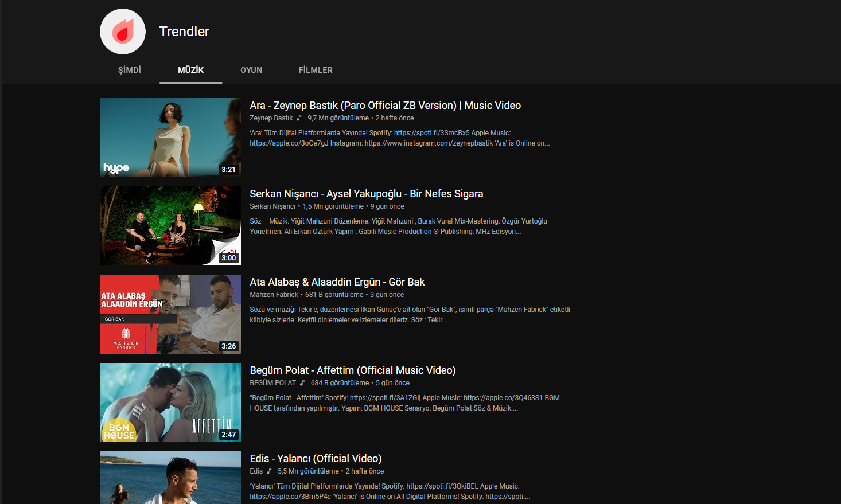Play the Affettim video thumbnail
Viewport: 841px width, 504px height.
(170, 403)
